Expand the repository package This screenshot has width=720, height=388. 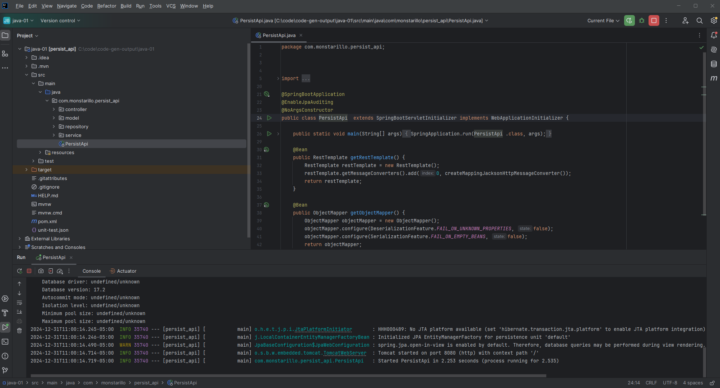[54, 127]
